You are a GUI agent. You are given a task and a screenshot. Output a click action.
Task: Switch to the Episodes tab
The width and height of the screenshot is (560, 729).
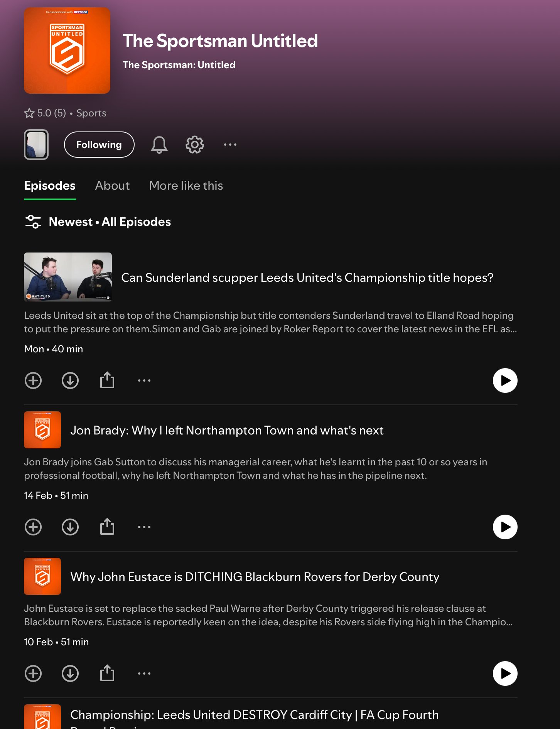(x=50, y=186)
